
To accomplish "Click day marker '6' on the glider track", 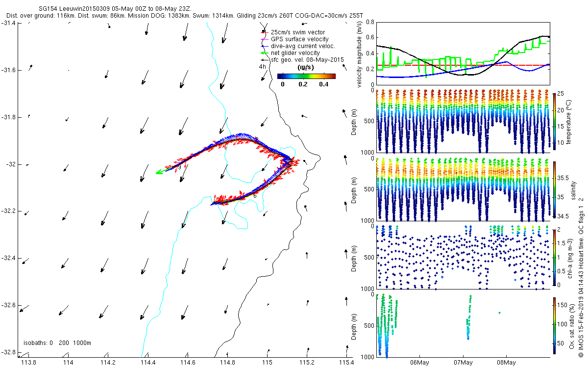I will (x=255, y=196).
